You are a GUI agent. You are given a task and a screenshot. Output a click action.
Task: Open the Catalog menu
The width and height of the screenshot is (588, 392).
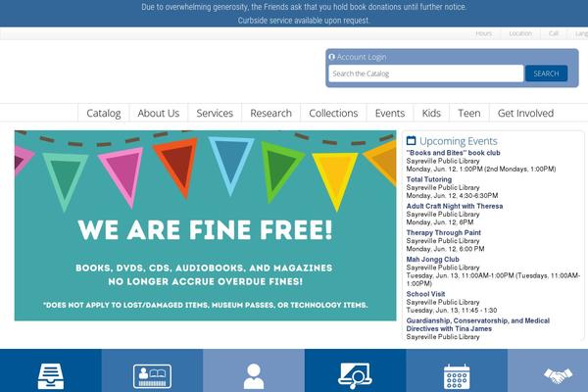pos(104,113)
